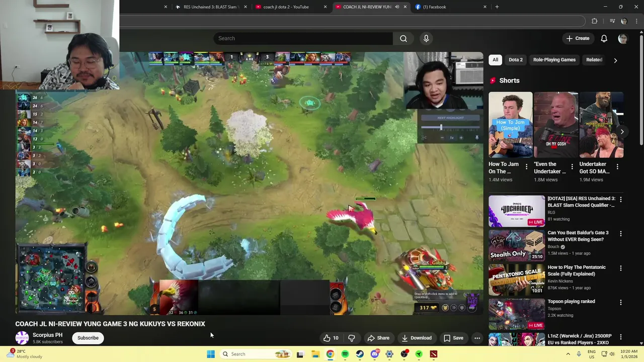Open Scorpius PH channel avatar

(22, 338)
